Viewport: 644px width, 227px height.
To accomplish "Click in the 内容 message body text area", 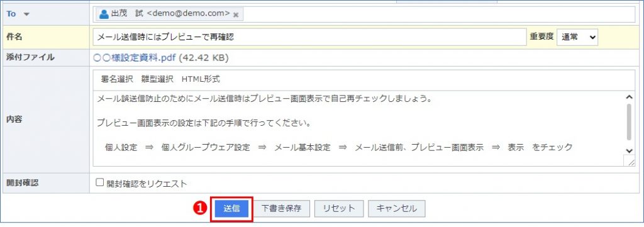I will (x=358, y=128).
